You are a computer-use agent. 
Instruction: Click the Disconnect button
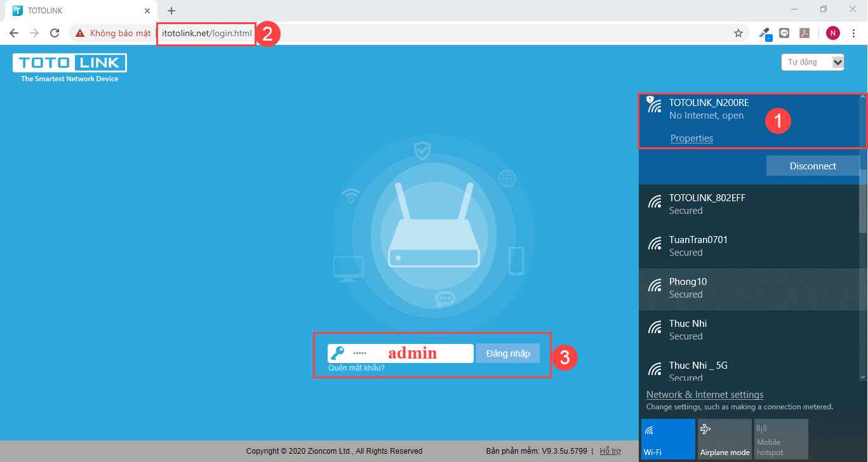tap(813, 166)
